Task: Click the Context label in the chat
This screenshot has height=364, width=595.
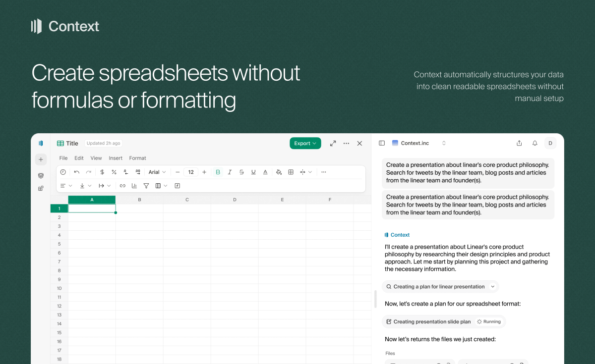Action: [400, 235]
